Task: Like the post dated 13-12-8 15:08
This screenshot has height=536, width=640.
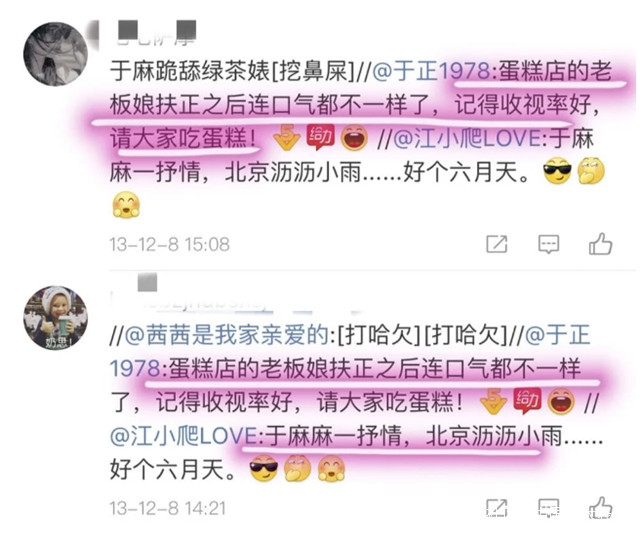Action: pos(600,244)
